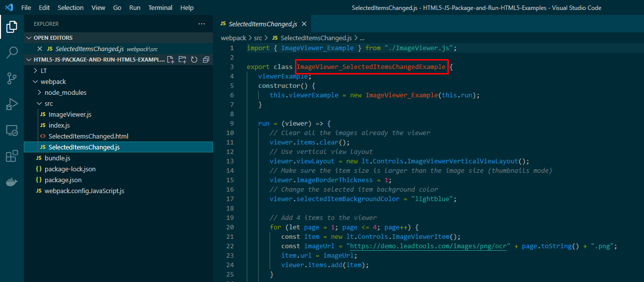The width and height of the screenshot is (644, 282).
Task: Open the Remote Explorer view
Action: (x=12, y=130)
